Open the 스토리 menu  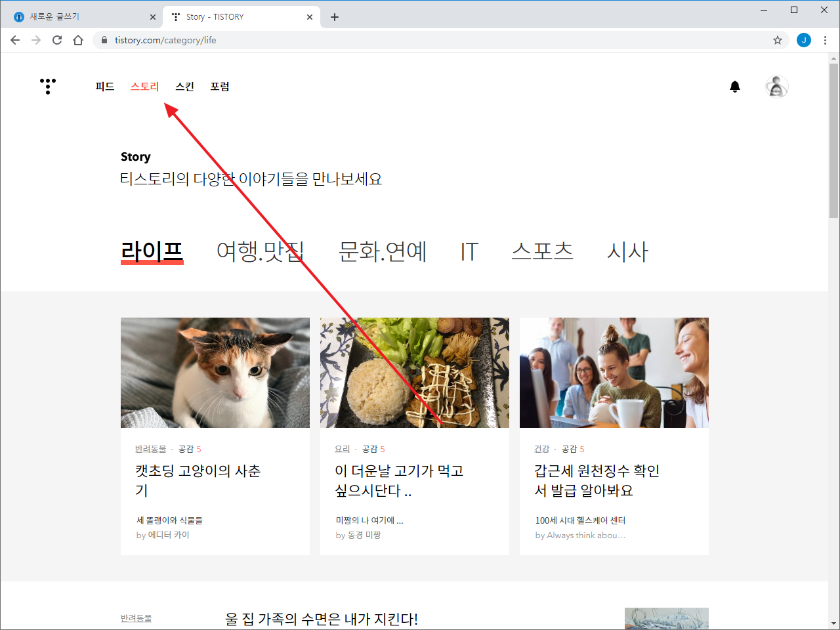(145, 87)
